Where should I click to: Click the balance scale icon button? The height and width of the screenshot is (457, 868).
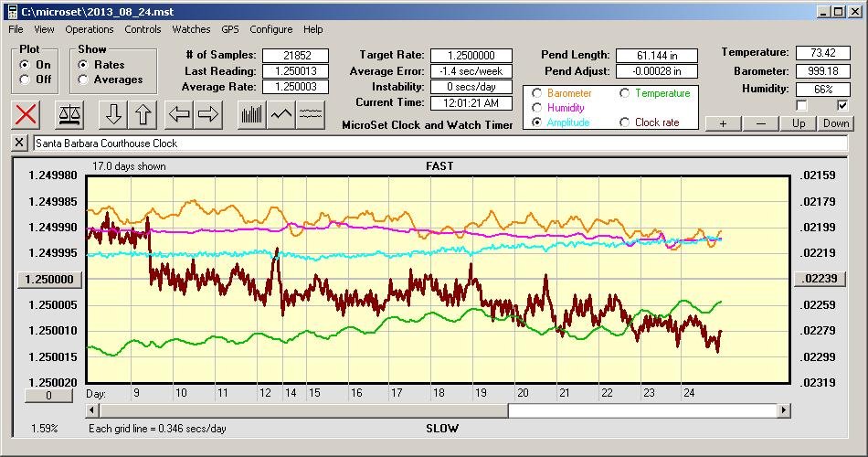click(69, 114)
